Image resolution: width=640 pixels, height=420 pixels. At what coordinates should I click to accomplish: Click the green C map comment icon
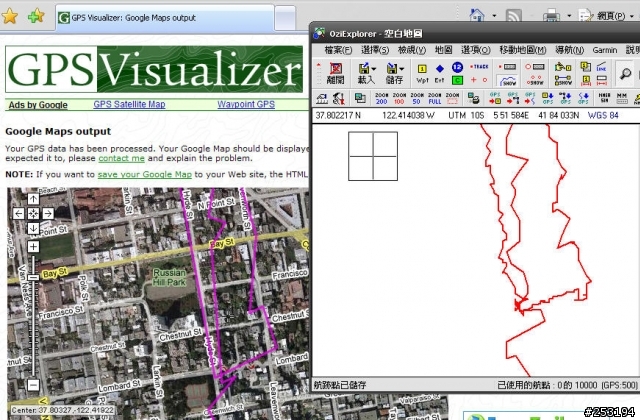[x=457, y=80]
